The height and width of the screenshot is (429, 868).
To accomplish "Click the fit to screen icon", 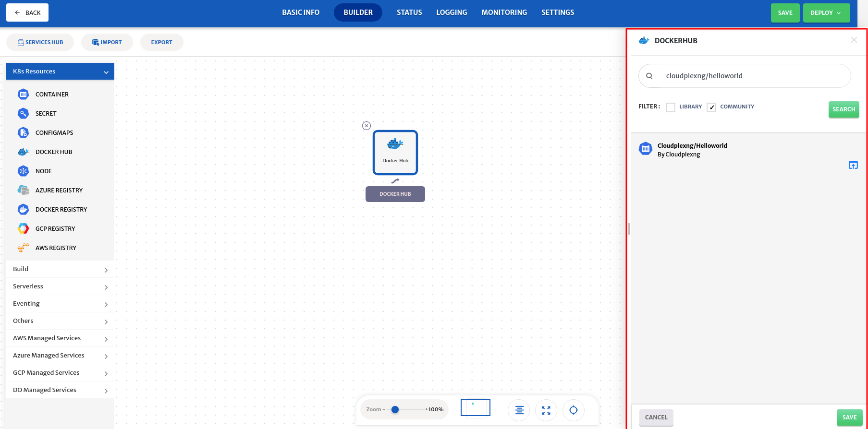I will click(546, 410).
